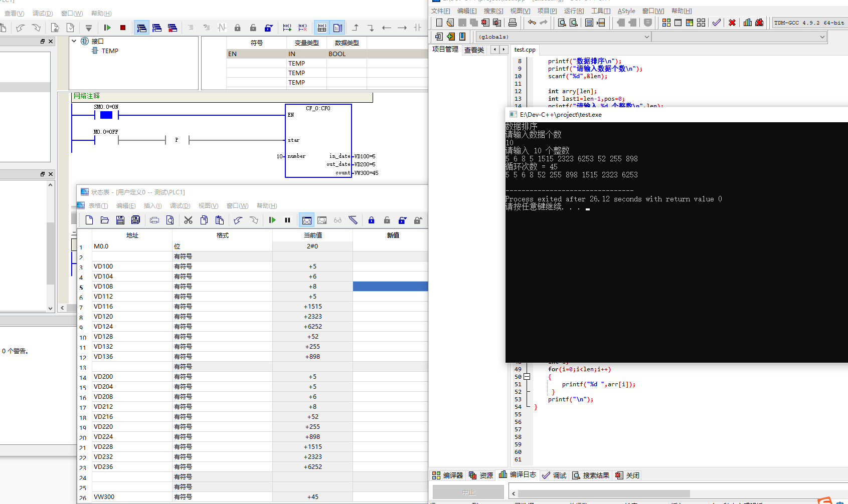Toggle the symbol information table icon
This screenshot has height=504, width=848.
pos(322,28)
